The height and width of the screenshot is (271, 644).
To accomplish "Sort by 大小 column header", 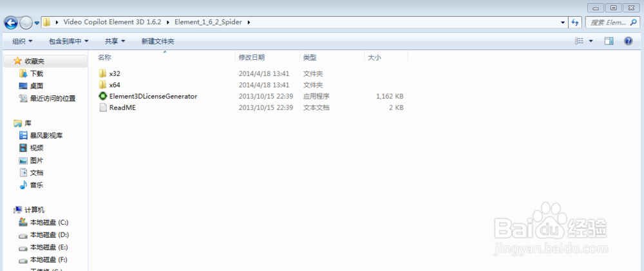I will tap(374, 57).
